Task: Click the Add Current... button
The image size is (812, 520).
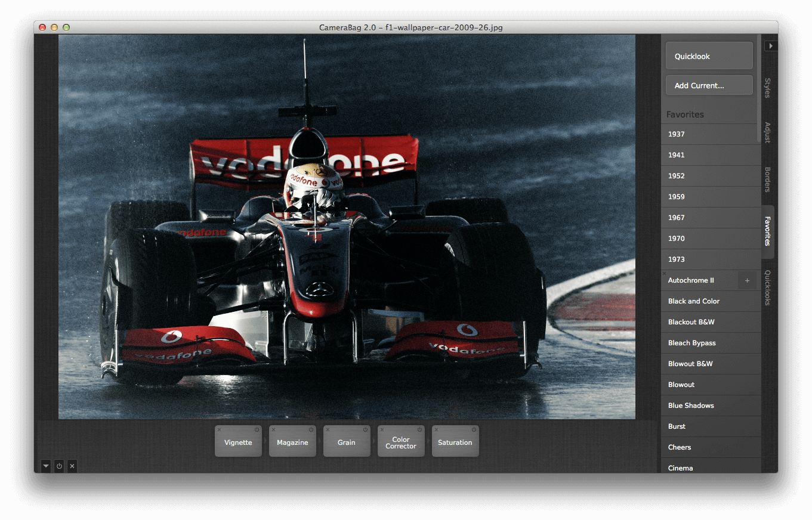Action: (709, 85)
